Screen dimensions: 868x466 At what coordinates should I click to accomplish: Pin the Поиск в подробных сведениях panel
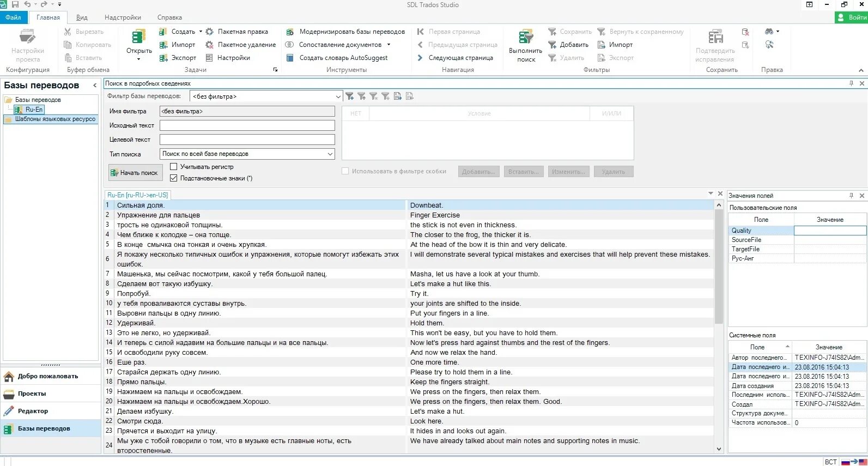[x=851, y=83]
